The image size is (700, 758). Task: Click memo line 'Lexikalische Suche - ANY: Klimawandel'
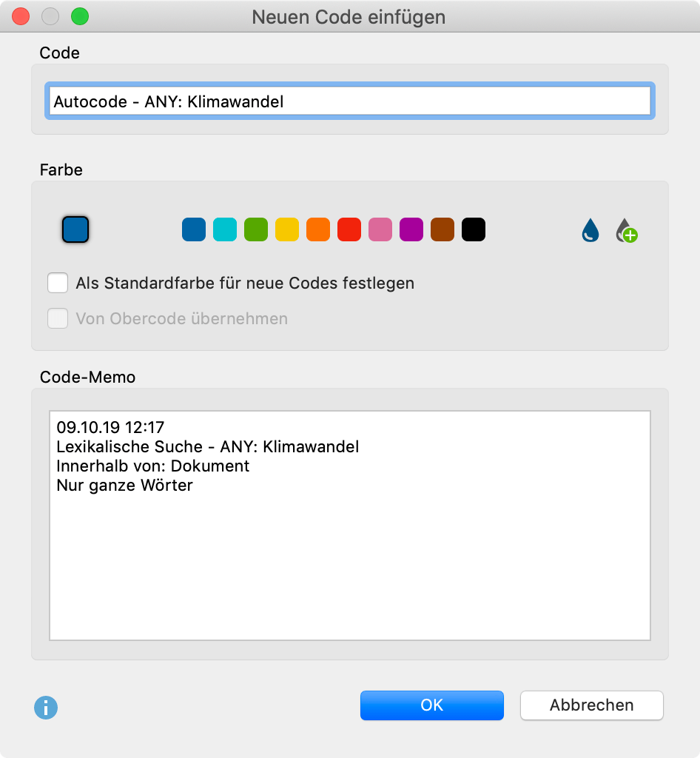pos(208,446)
